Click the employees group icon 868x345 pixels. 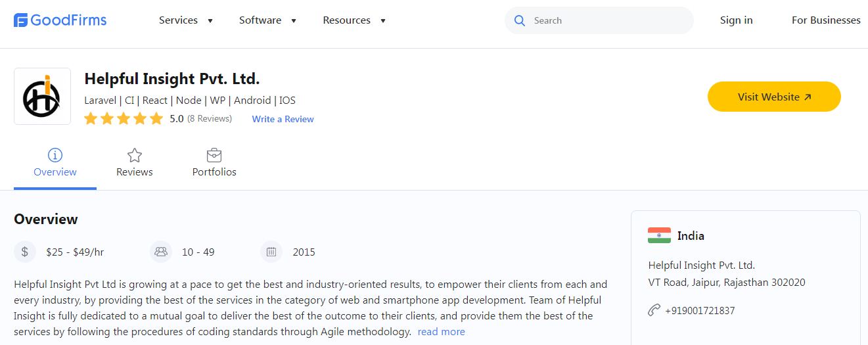[160, 252]
